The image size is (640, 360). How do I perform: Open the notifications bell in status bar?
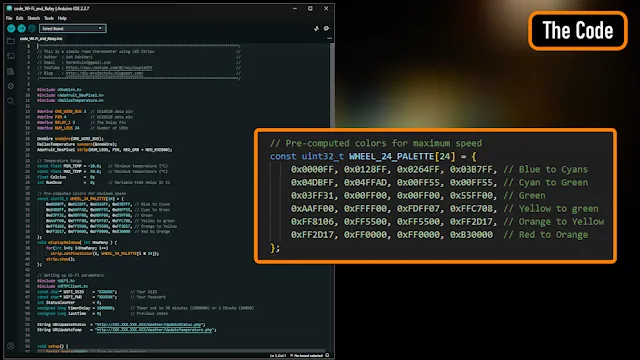click(327, 356)
